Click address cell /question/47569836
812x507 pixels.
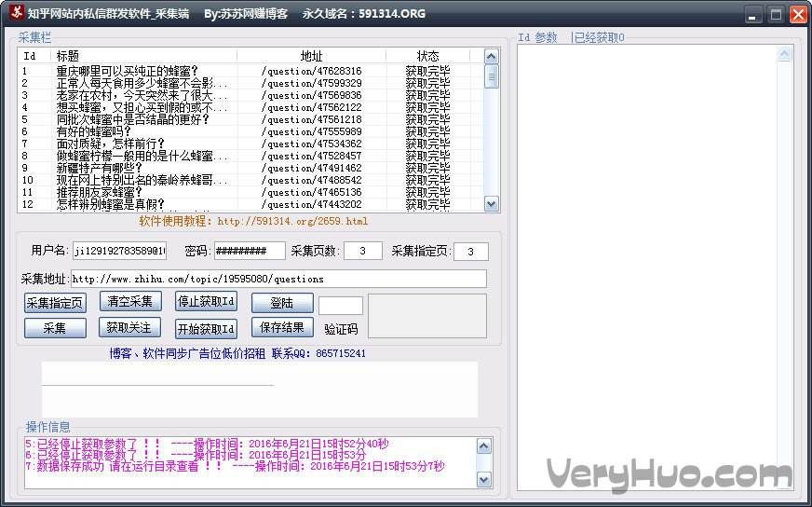point(311,95)
